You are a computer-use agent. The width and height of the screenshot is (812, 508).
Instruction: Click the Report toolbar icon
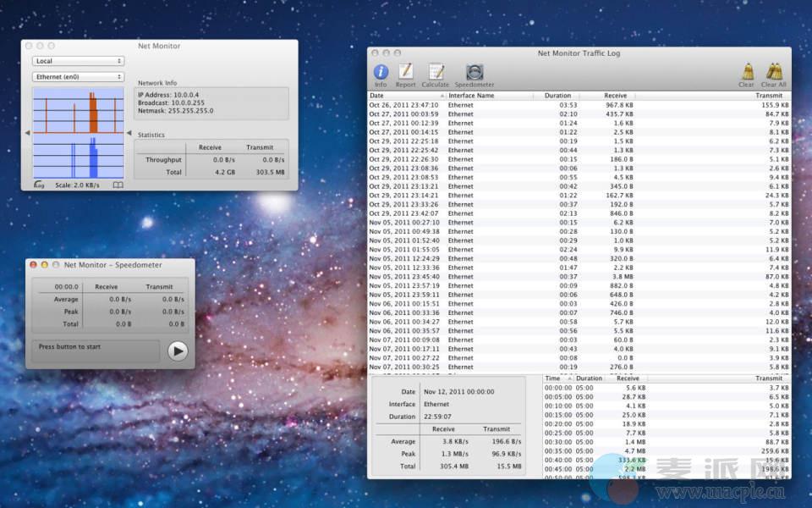pyautogui.click(x=406, y=73)
